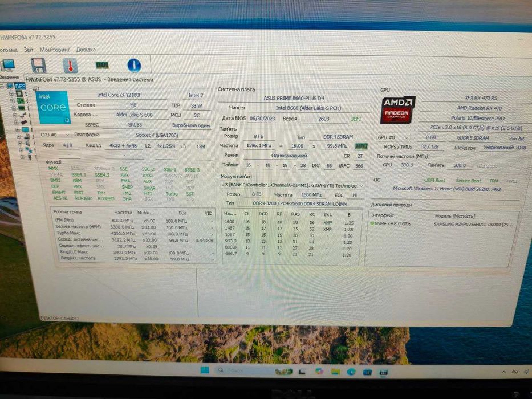Open Copilot from the taskbar
Screen dimensions: 532x399
point(319,371)
